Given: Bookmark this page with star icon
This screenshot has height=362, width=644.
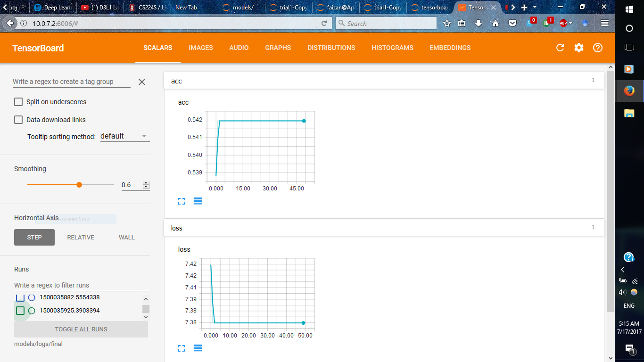Looking at the screenshot, I should pos(447,23).
